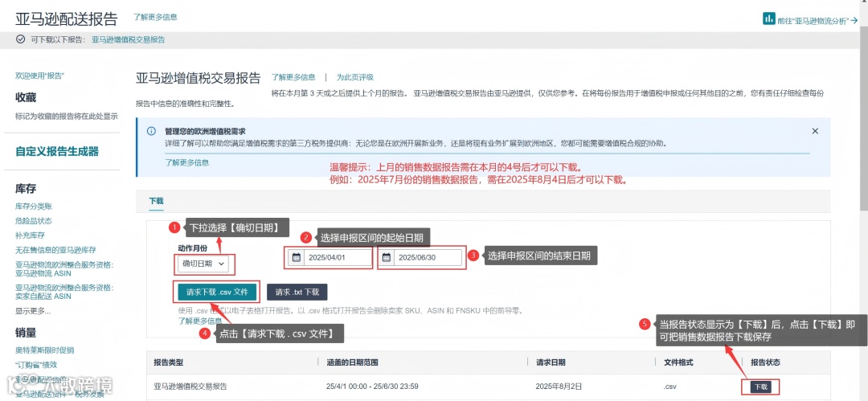Viewport: 868px width, 401px height.
Task: Dismiss the European VAT banner with X
Action: 815,131
